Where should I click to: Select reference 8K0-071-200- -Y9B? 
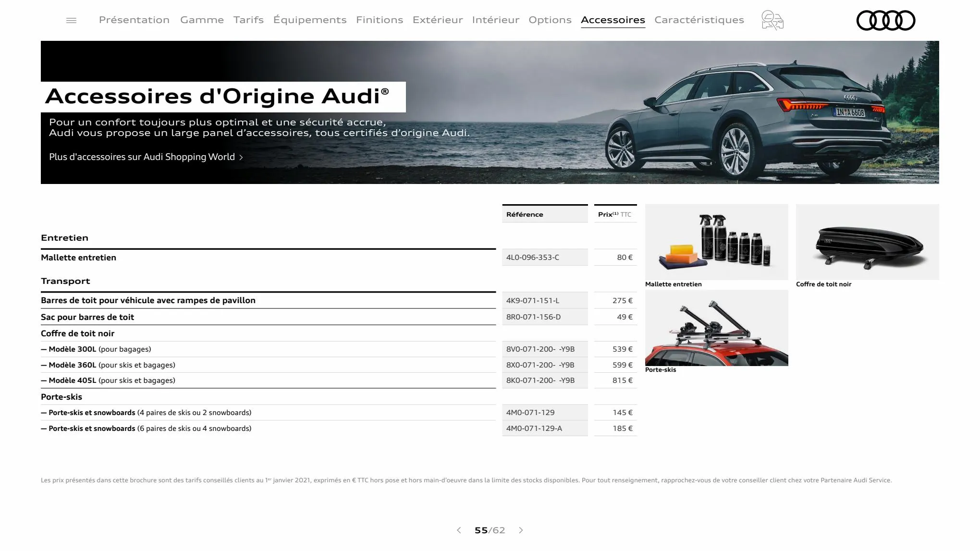(540, 380)
